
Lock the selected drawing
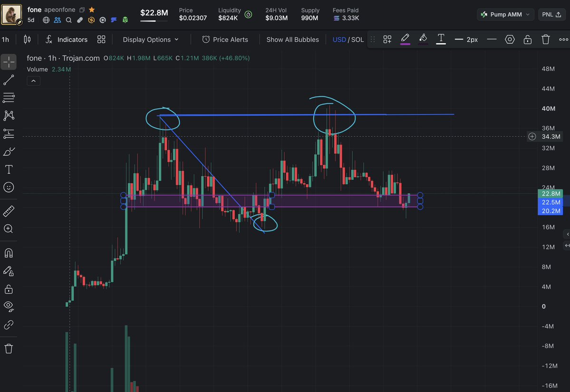528,39
